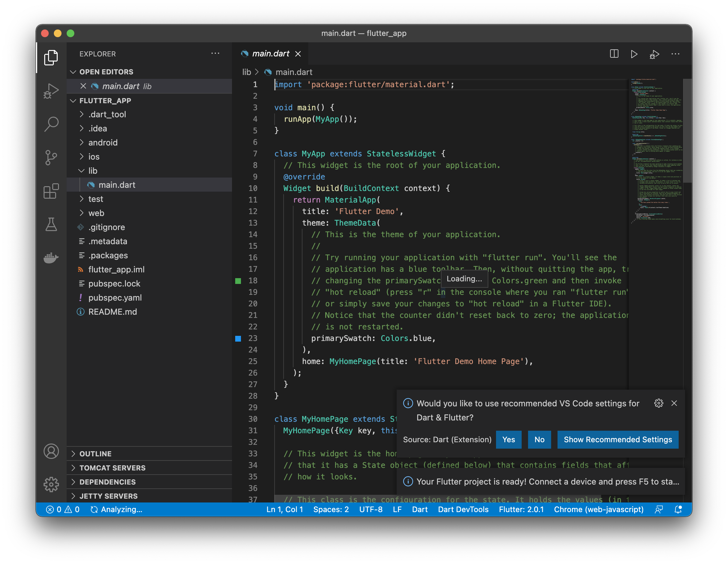Open README.md file

tap(149, 311)
